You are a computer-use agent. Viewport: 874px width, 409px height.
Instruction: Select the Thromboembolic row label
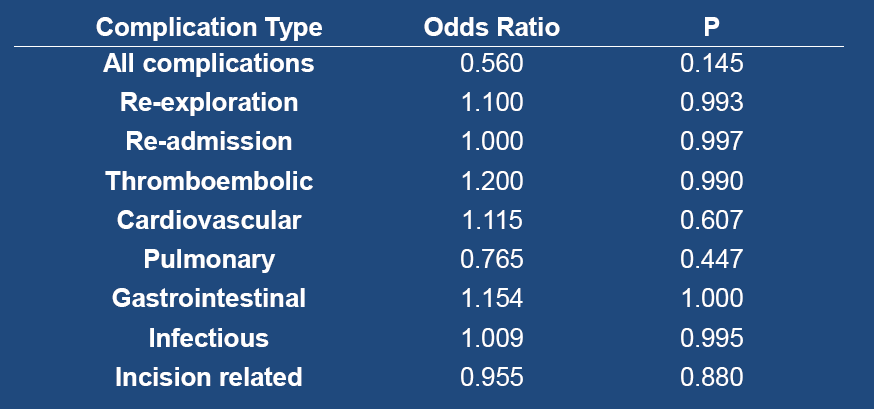point(209,181)
